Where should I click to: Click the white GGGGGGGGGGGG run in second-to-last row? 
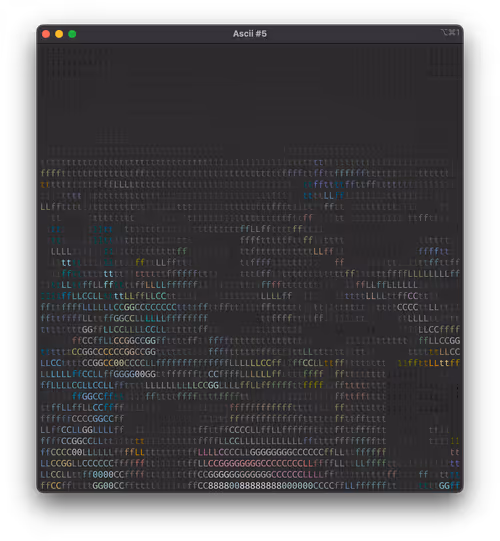pos(240,475)
